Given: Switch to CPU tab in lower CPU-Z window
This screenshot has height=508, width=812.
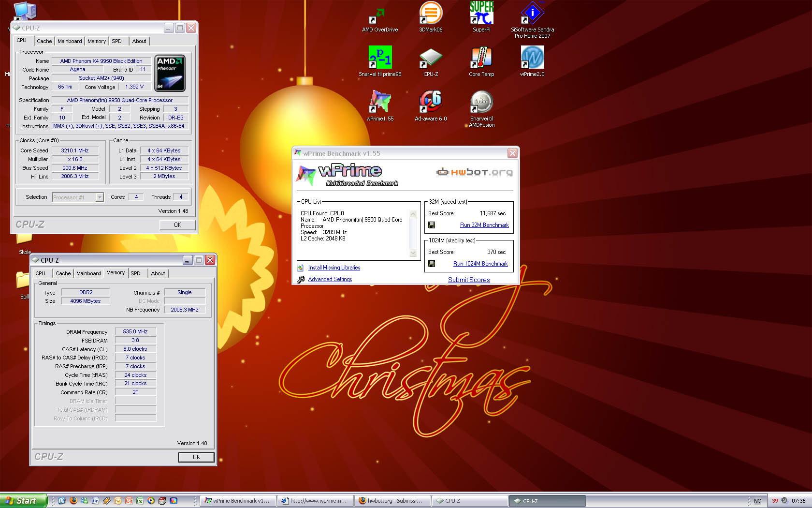Looking at the screenshot, I should point(41,273).
